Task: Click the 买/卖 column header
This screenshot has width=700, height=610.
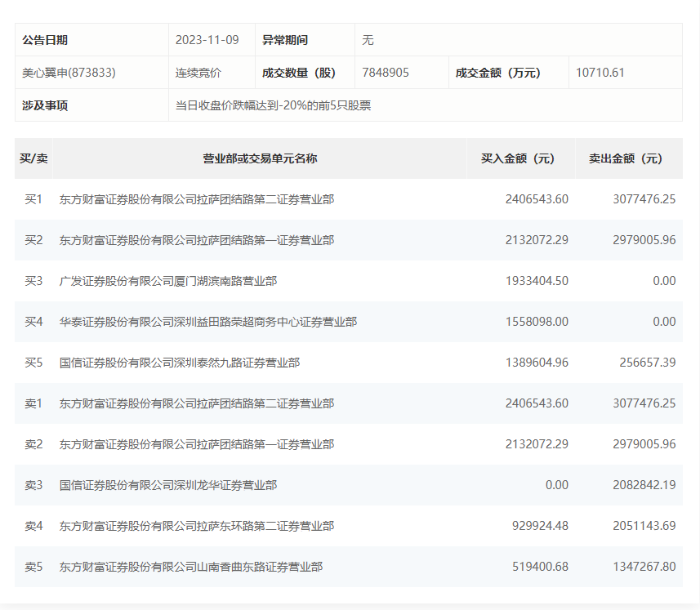Action: pos(33,158)
